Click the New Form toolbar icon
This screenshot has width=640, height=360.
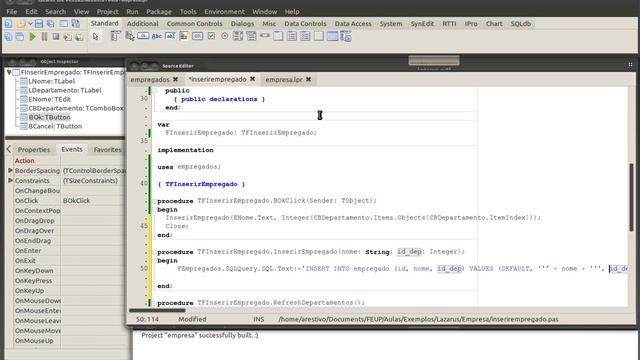[64, 24]
